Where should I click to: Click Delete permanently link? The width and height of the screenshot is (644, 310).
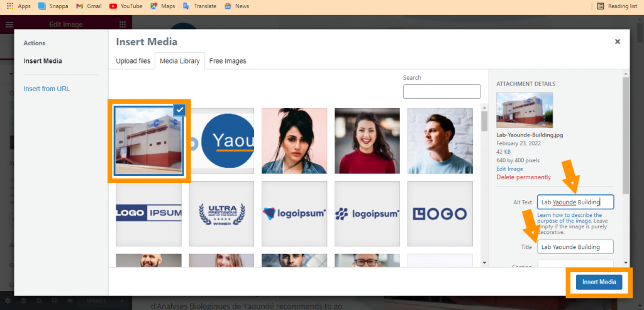523,177
